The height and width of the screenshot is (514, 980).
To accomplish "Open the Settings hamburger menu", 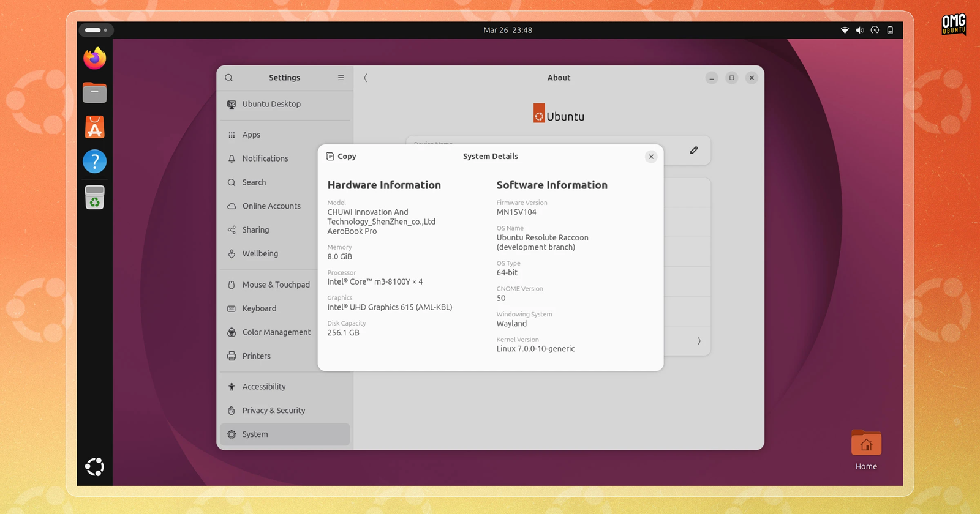I will coord(341,78).
